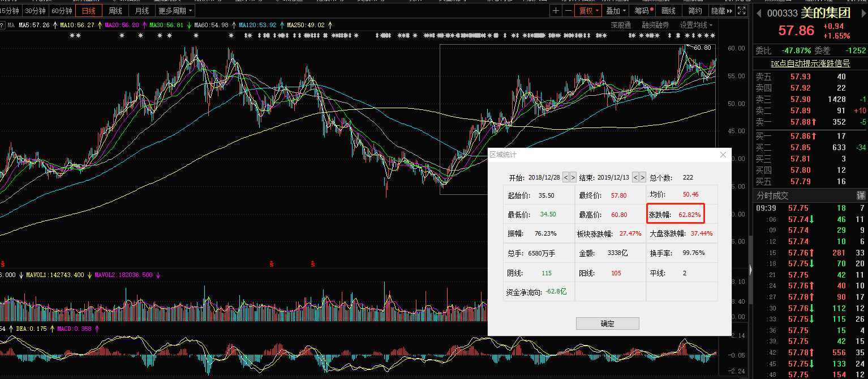Click the 委比 -47.87% value
Image resolution: width=868 pixels, height=379 pixels.
[796, 50]
